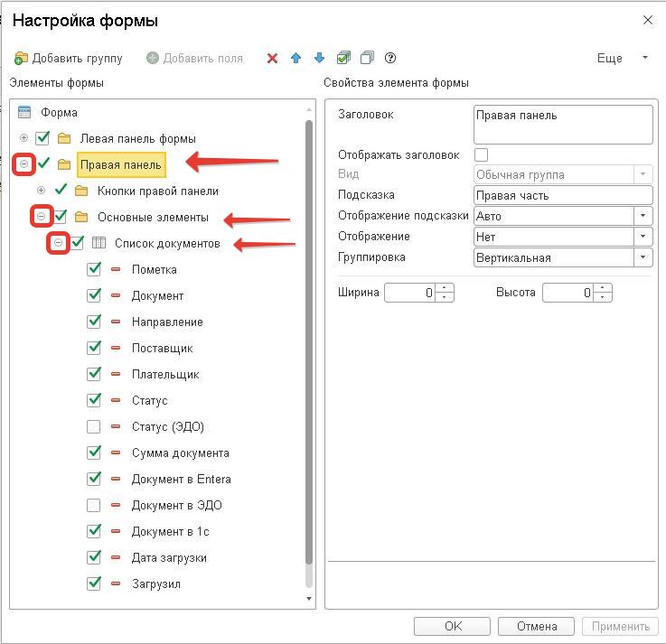The width and height of the screenshot is (666, 644).
Task: Select the Основные элементы folder icon
Action: (x=81, y=217)
